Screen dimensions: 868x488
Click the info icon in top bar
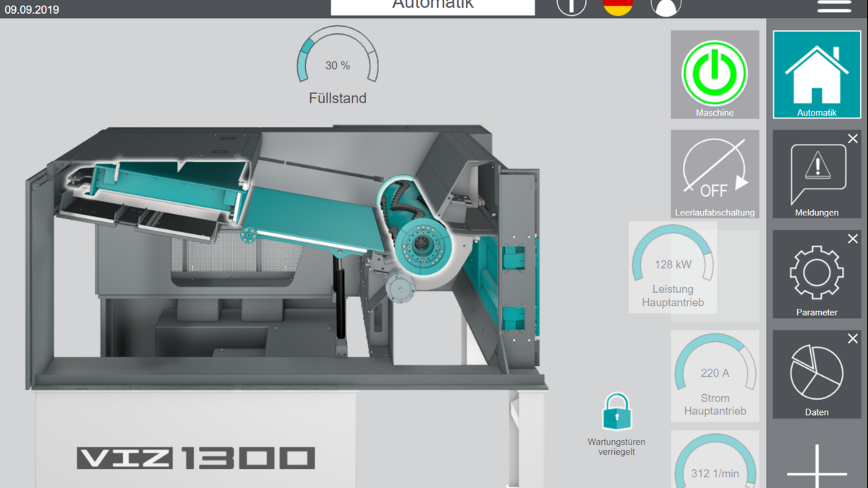[x=571, y=7]
